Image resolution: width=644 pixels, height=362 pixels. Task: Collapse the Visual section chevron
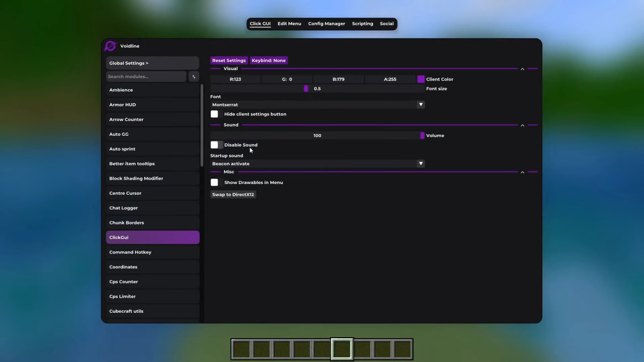(x=522, y=69)
